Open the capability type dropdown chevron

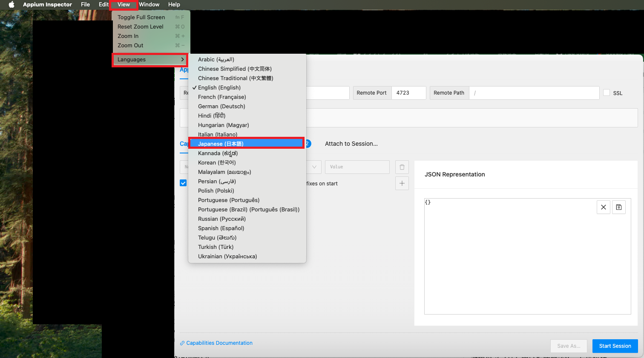click(314, 167)
